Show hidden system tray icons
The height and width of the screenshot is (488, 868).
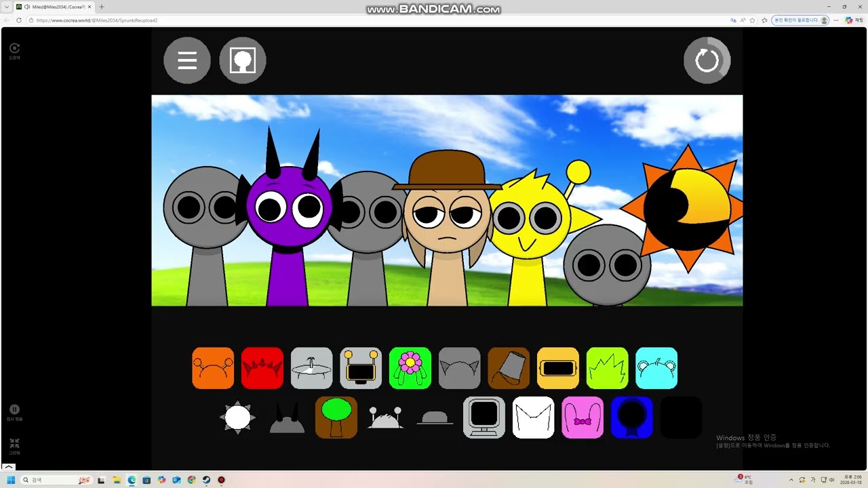point(791,480)
